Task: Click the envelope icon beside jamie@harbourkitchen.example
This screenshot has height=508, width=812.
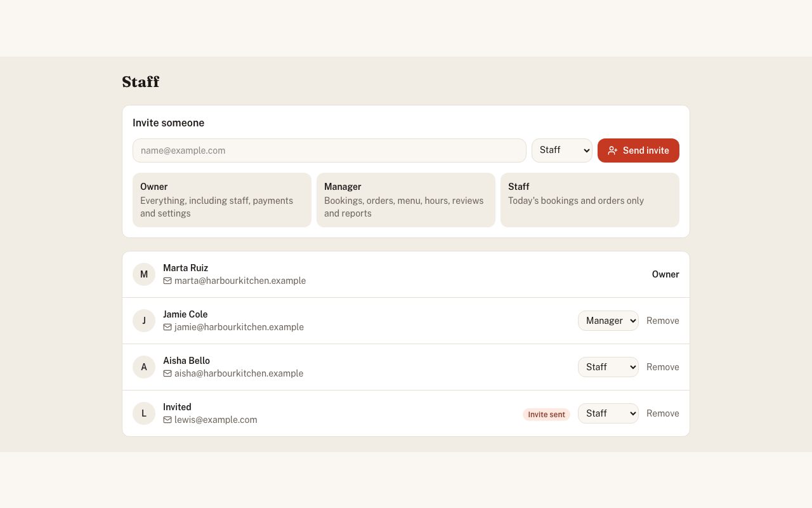Action: (167, 327)
